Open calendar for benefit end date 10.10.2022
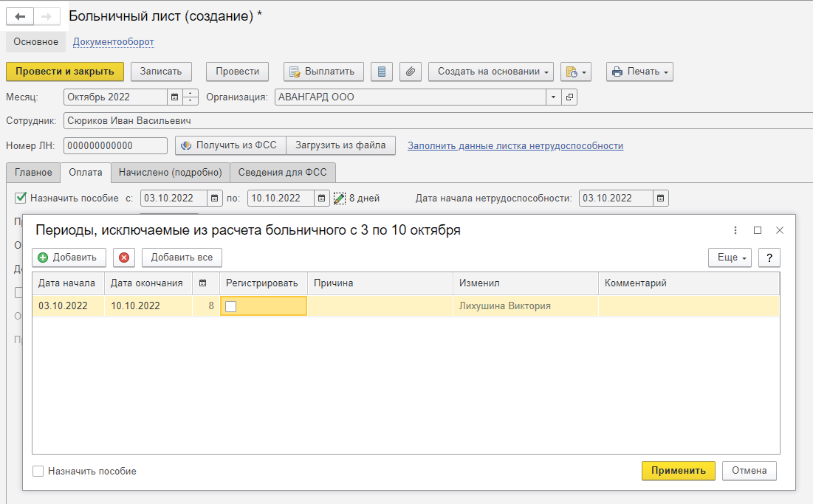 [x=321, y=198]
